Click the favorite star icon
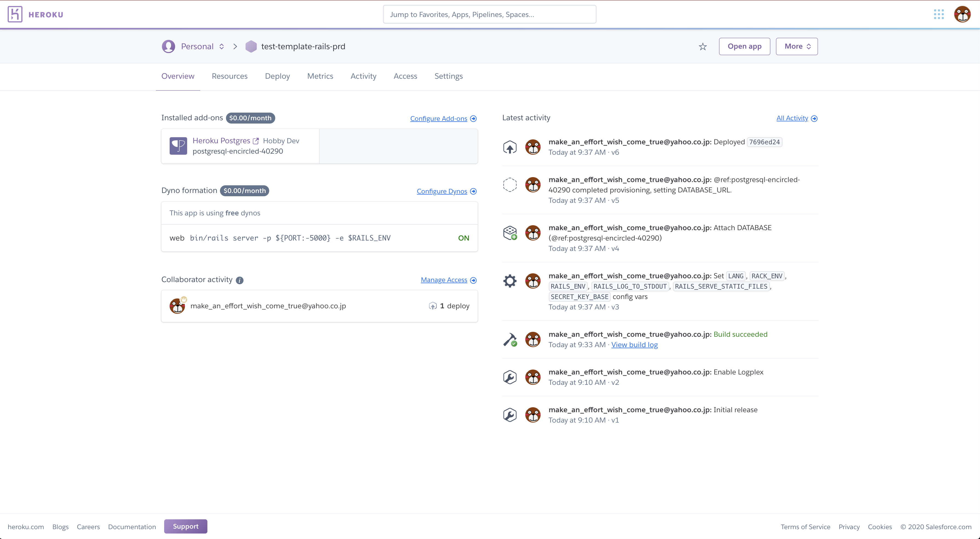The image size is (980, 539). click(x=702, y=46)
